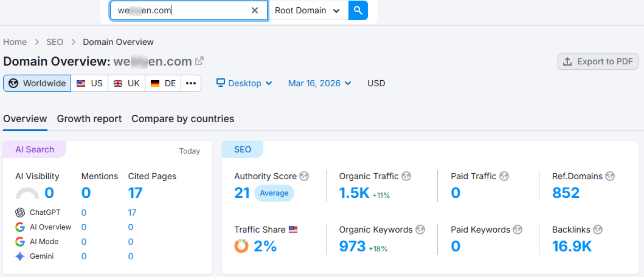Open the Mar 16, 2026 date picker

[x=319, y=83]
